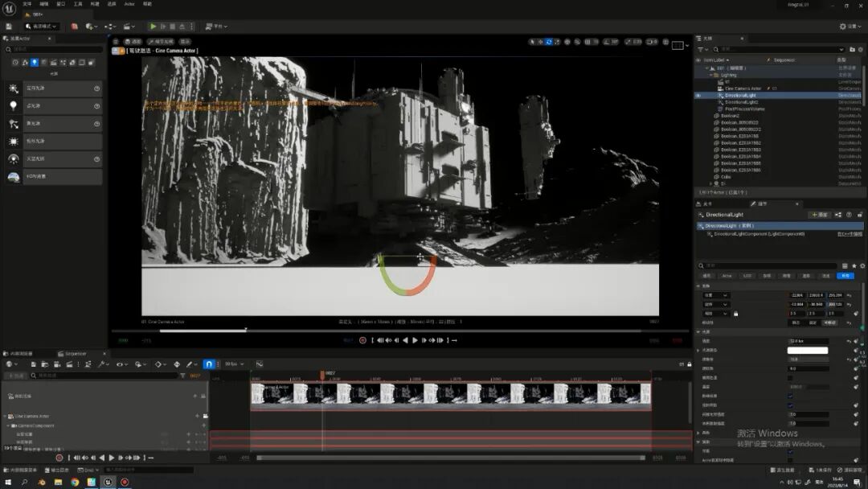Viewport: 868px width, 489px height.
Task: Toggle the camera lock icon on Cine Camera Actor track
Action: tap(206, 416)
